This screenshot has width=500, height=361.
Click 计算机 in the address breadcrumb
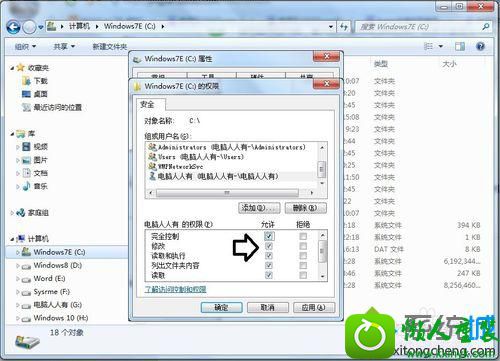[x=79, y=26]
